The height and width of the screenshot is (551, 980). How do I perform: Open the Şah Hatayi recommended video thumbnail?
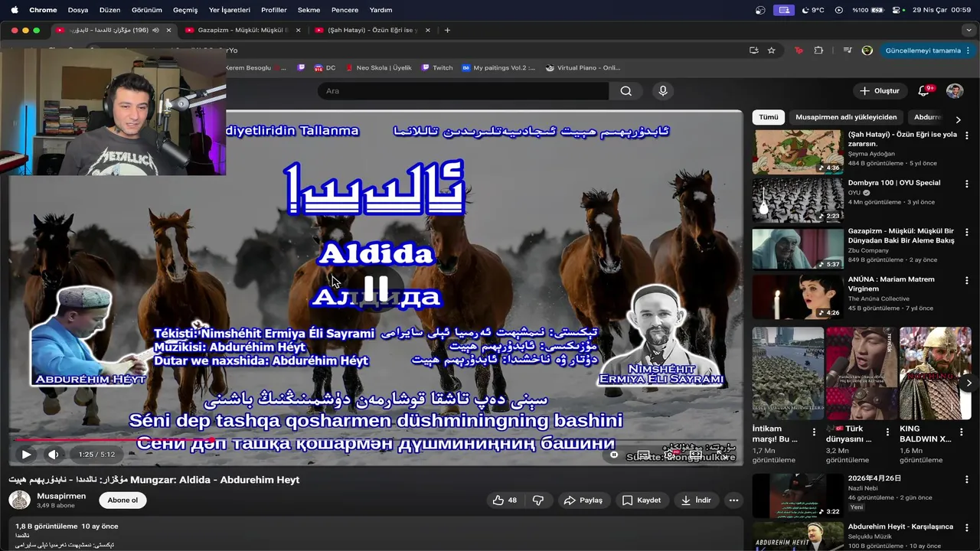797,152
